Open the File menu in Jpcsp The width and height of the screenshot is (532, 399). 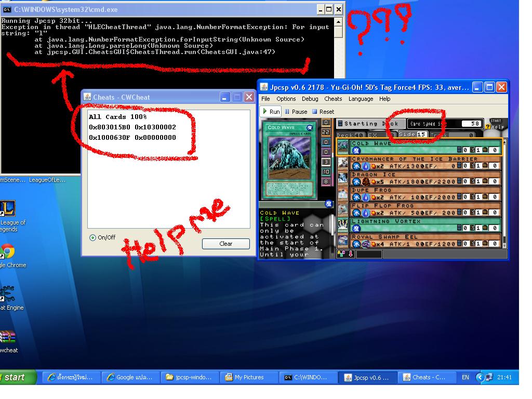265,99
